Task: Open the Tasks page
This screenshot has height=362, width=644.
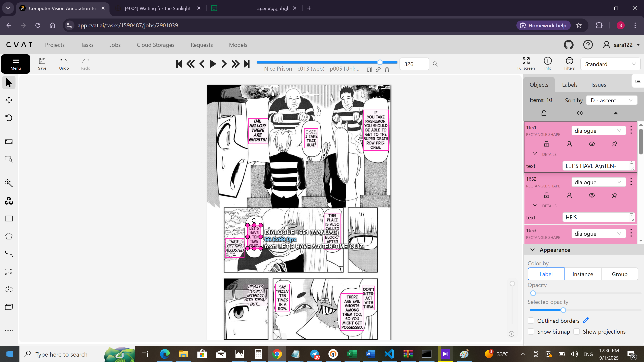Action: 87,45
